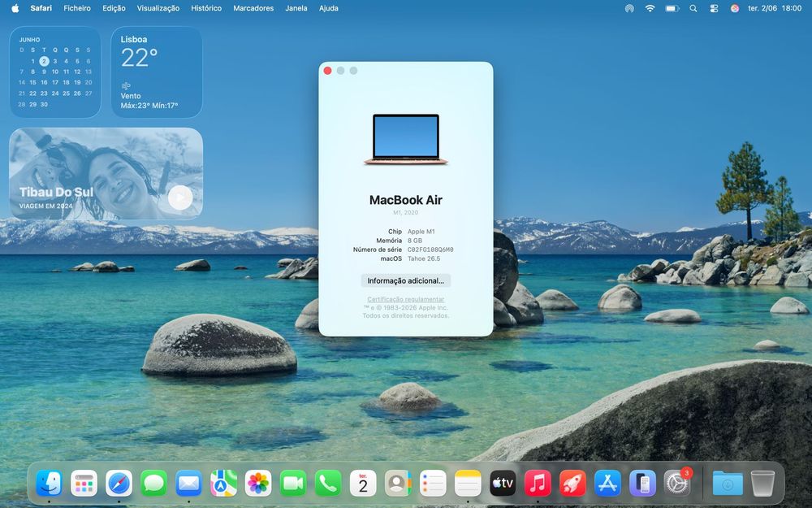Open the green Phone app in Dock
The image size is (812, 508).
328,483
